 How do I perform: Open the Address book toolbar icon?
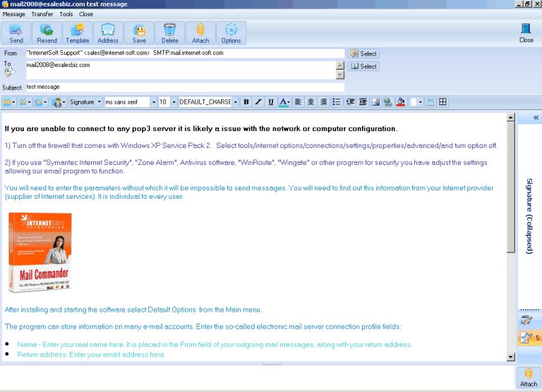pyautogui.click(x=108, y=33)
